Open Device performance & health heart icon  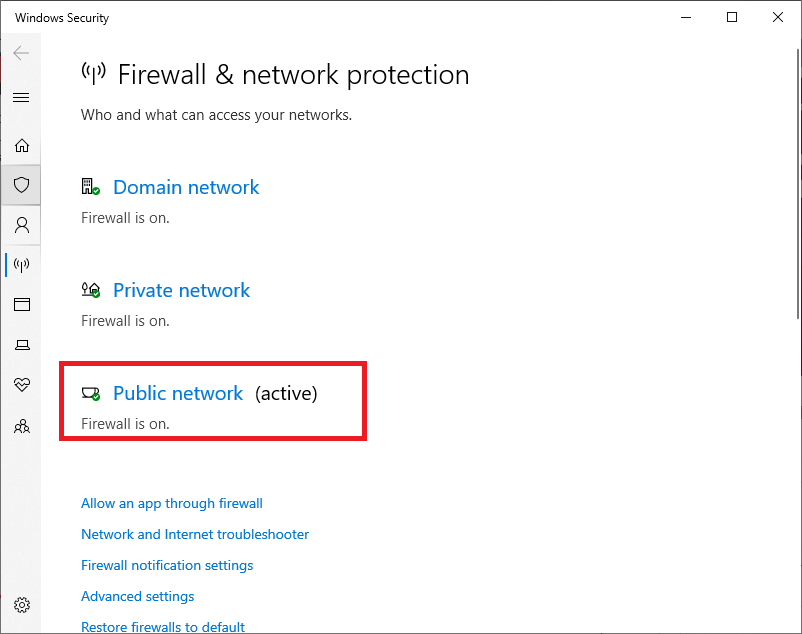[21, 385]
